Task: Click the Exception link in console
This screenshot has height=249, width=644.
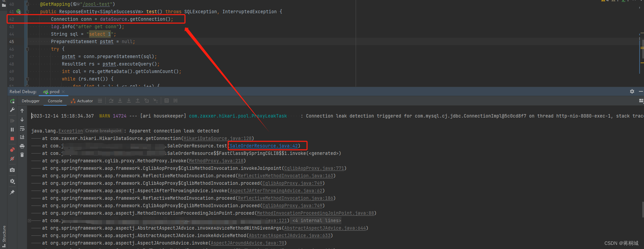Action: click(x=70, y=131)
